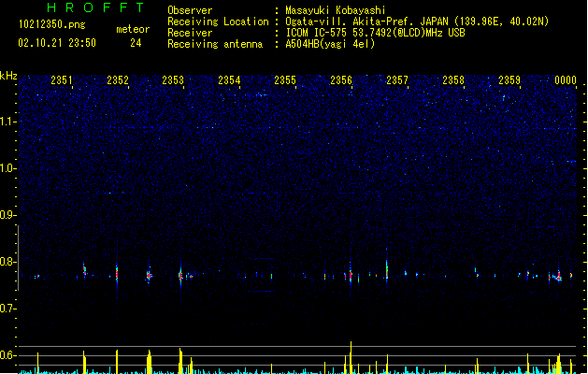This screenshot has height=374, width=588.
Task: Click the HROFFT title text
Action: pyautogui.click(x=95, y=7)
